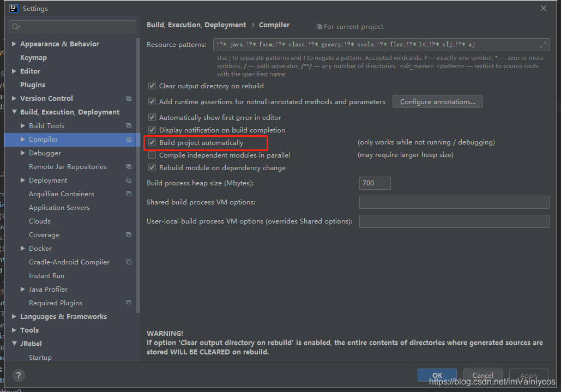Expand the Java Profiler node

pyautogui.click(x=22, y=289)
